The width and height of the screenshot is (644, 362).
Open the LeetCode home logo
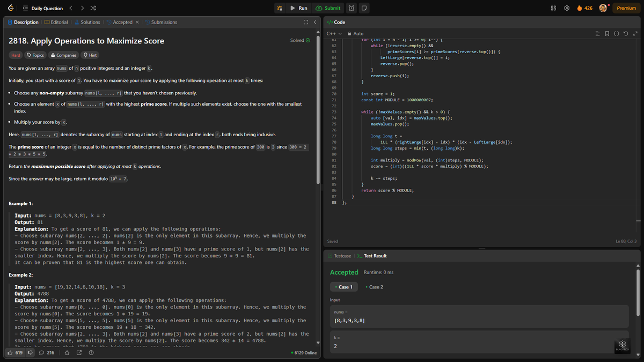pos(11,8)
